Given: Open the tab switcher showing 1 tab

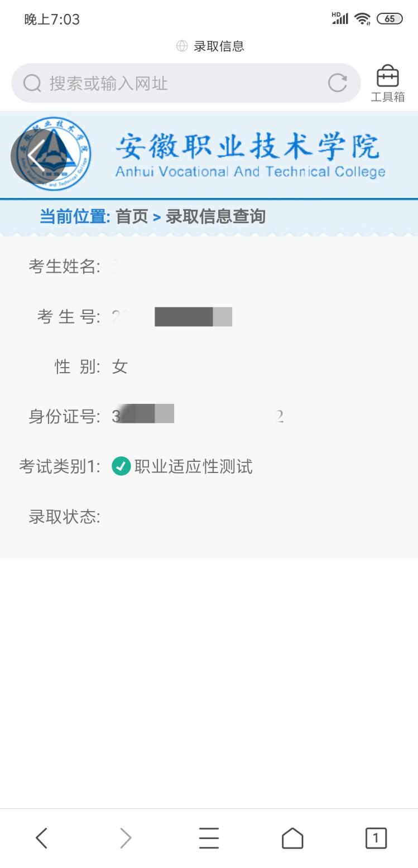Looking at the screenshot, I should point(376,837).
